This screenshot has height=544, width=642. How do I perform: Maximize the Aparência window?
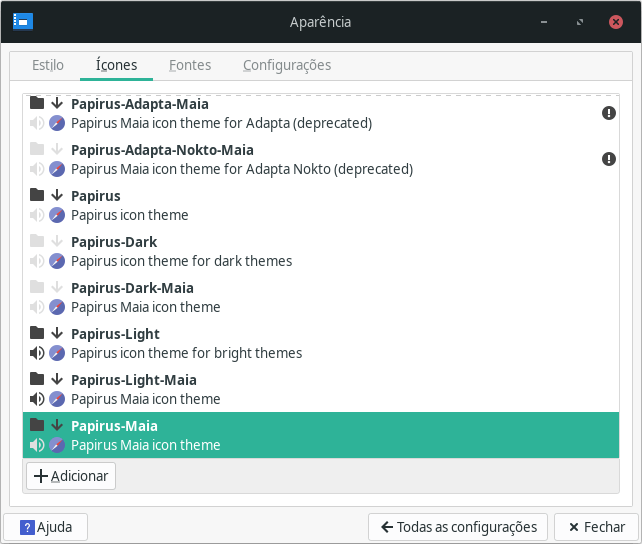tap(580, 22)
